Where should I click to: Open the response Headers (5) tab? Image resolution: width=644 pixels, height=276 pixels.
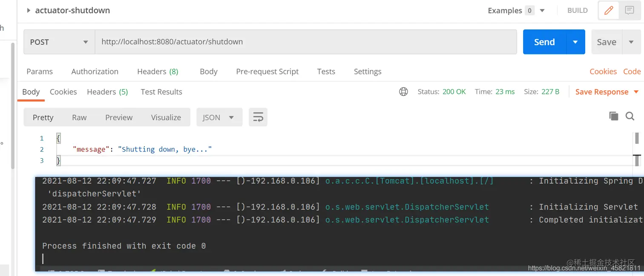(x=107, y=92)
